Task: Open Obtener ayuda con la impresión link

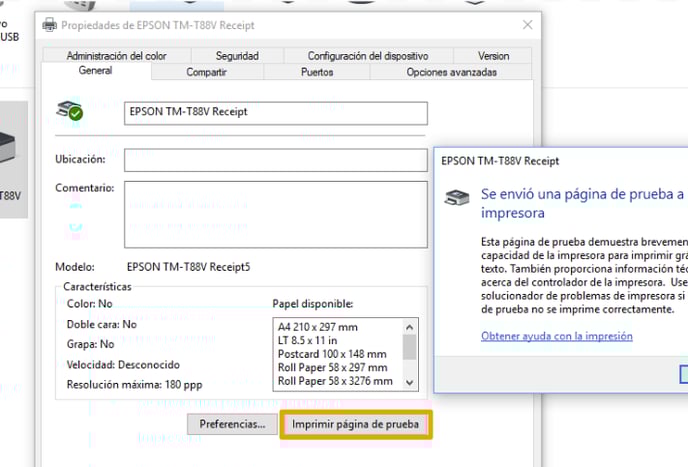Action: pos(556,336)
